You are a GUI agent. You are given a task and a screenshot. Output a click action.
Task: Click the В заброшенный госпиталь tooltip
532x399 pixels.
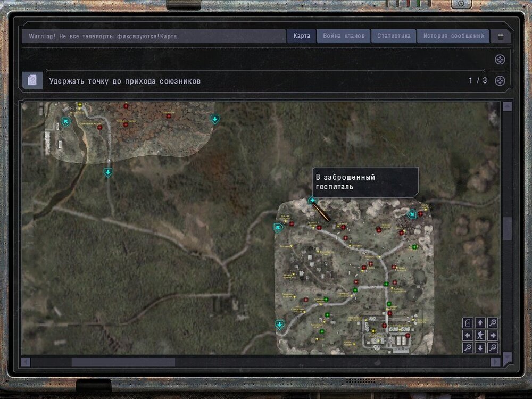(365, 182)
